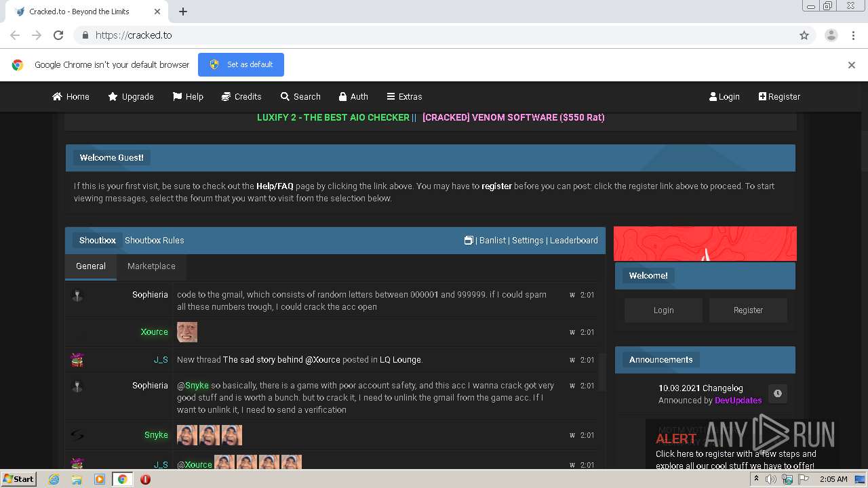
Task: Open the media player taskbar icon
Action: pyautogui.click(x=100, y=479)
